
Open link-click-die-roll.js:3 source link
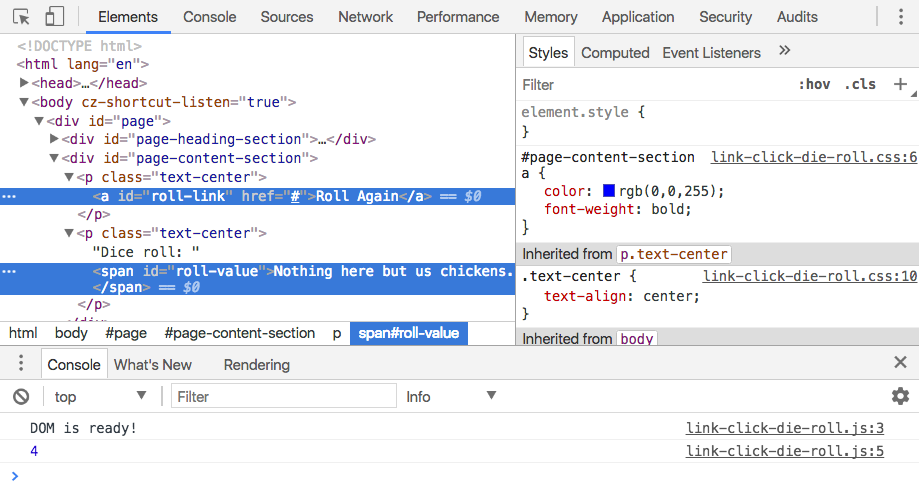tap(785, 428)
